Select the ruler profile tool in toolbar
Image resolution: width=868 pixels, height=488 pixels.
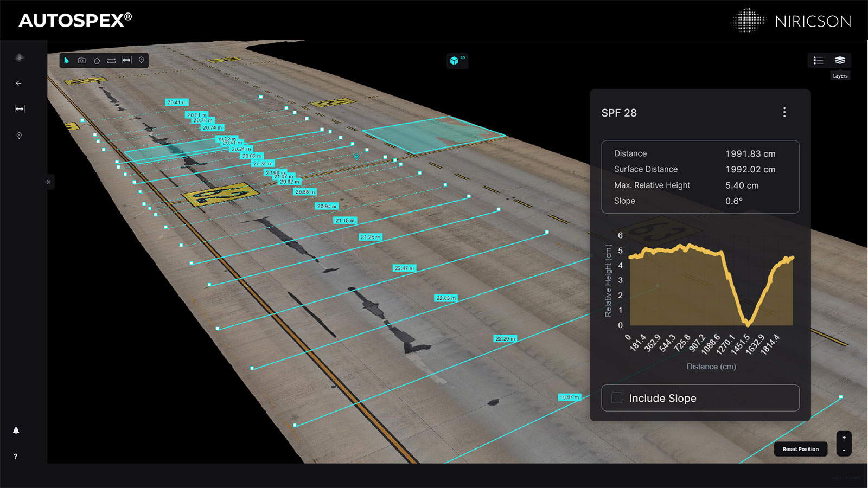111,61
